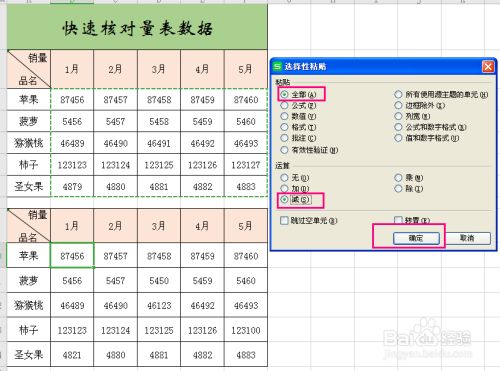The image size is (500, 371).
Task: Select the 猕猴桃 label in upper table
Action: [29, 143]
